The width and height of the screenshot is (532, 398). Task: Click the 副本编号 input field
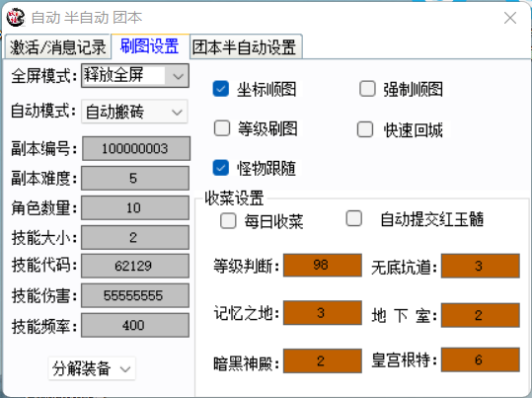coord(136,148)
